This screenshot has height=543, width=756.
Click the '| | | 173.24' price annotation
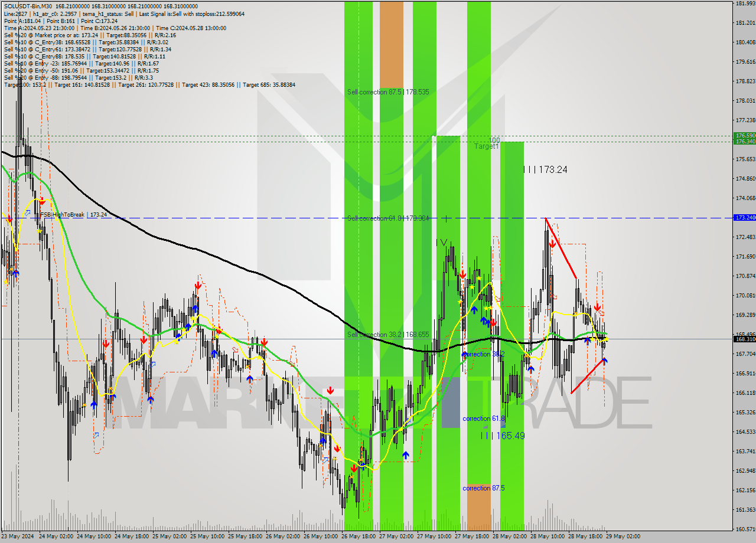545,170
